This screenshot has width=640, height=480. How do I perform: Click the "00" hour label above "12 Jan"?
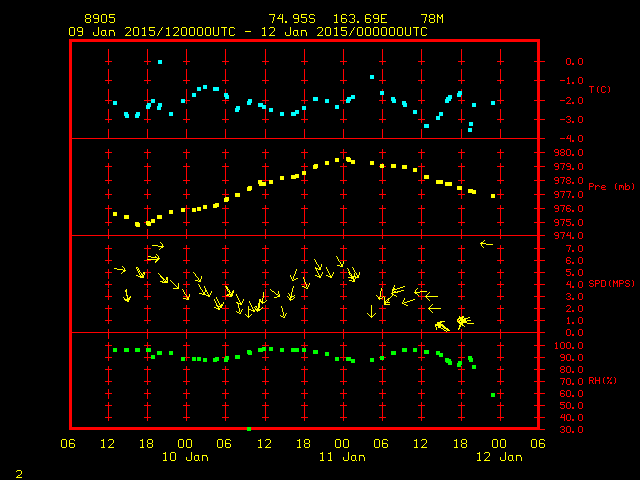499,443
